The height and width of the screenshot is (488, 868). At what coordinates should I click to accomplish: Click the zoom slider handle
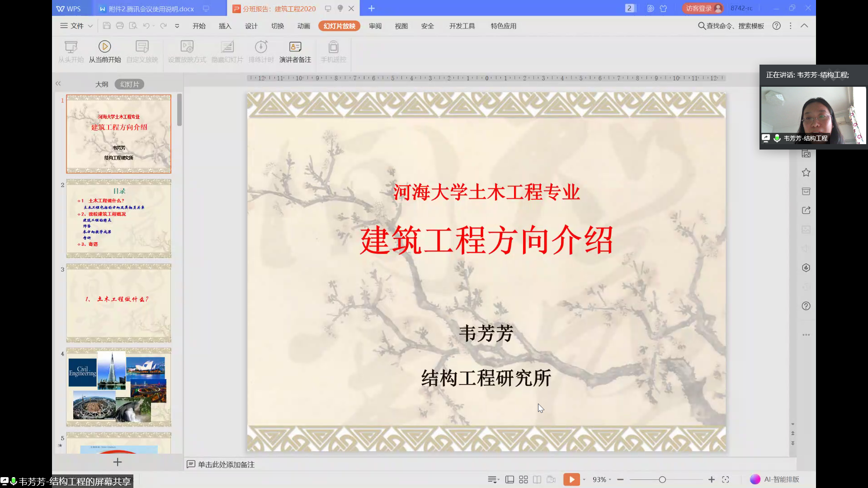tap(662, 479)
